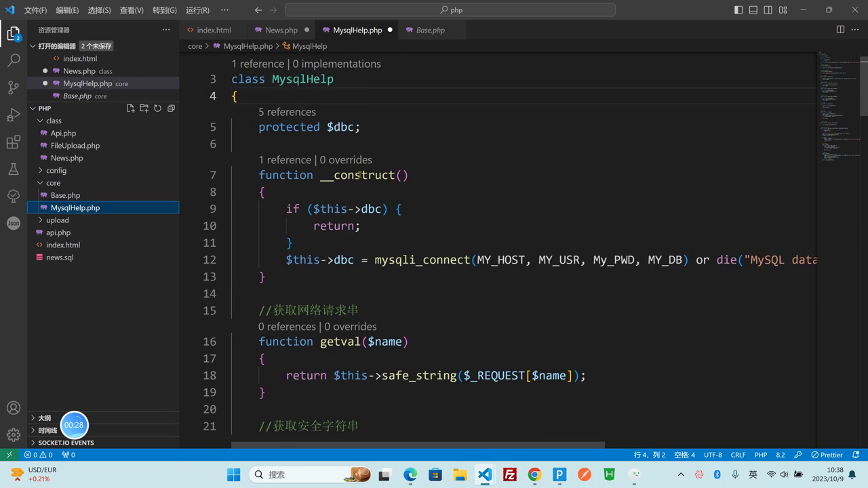Go back in navigation history
The image size is (868, 488).
[258, 10]
